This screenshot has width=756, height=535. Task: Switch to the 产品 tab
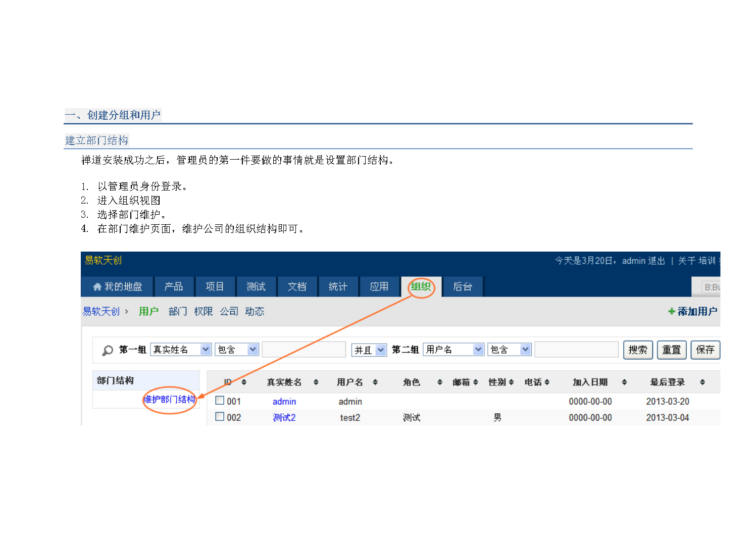click(174, 286)
